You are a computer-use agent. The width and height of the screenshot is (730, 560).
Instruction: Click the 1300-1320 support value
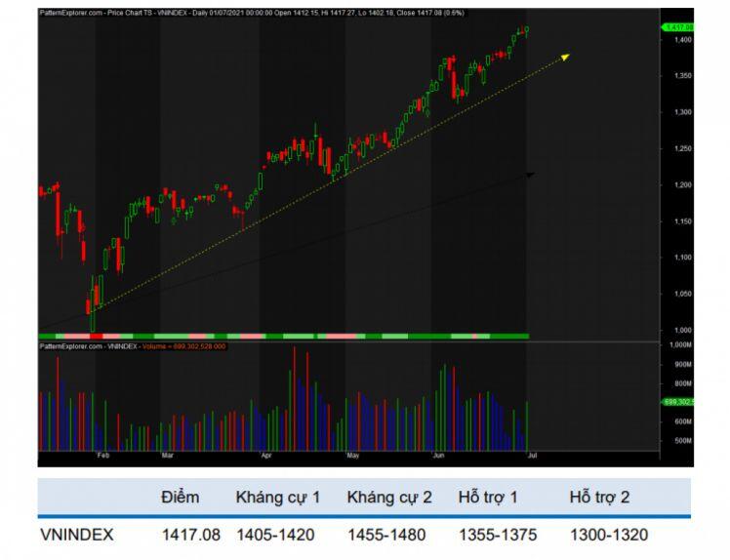click(609, 535)
